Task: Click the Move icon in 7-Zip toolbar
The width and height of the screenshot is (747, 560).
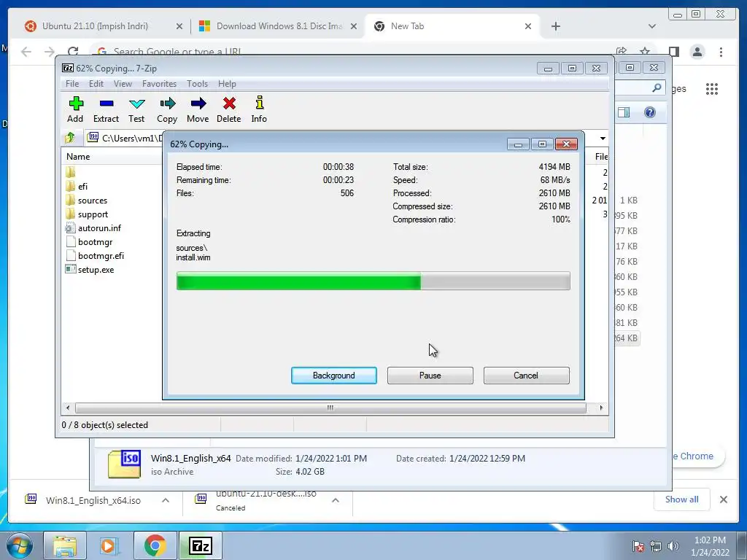Action: coord(198,109)
